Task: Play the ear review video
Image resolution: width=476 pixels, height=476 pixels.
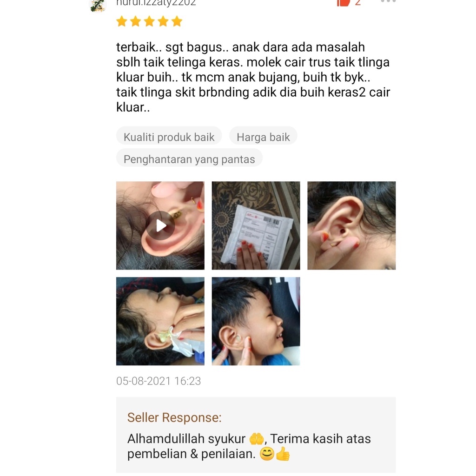Action: point(160,225)
